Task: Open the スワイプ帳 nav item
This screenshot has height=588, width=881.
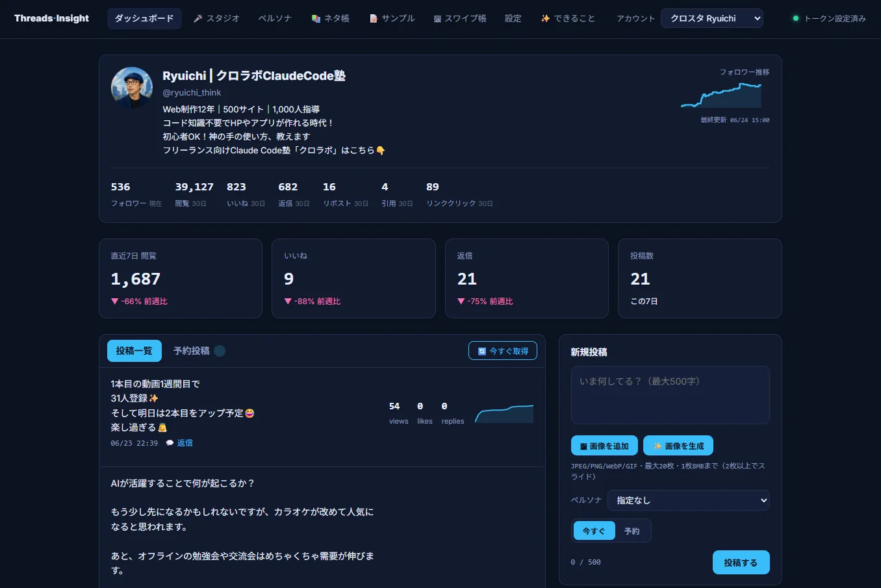Action: [x=459, y=18]
